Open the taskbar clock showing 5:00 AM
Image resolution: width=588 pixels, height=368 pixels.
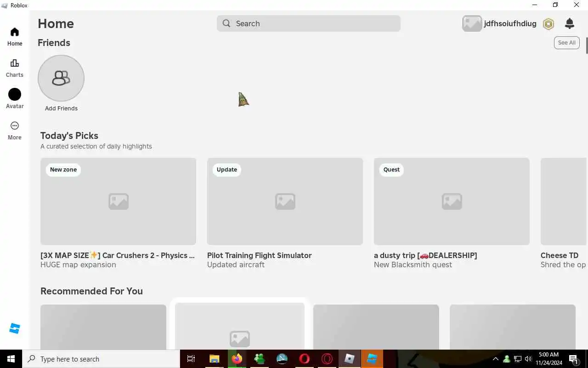tap(549, 359)
